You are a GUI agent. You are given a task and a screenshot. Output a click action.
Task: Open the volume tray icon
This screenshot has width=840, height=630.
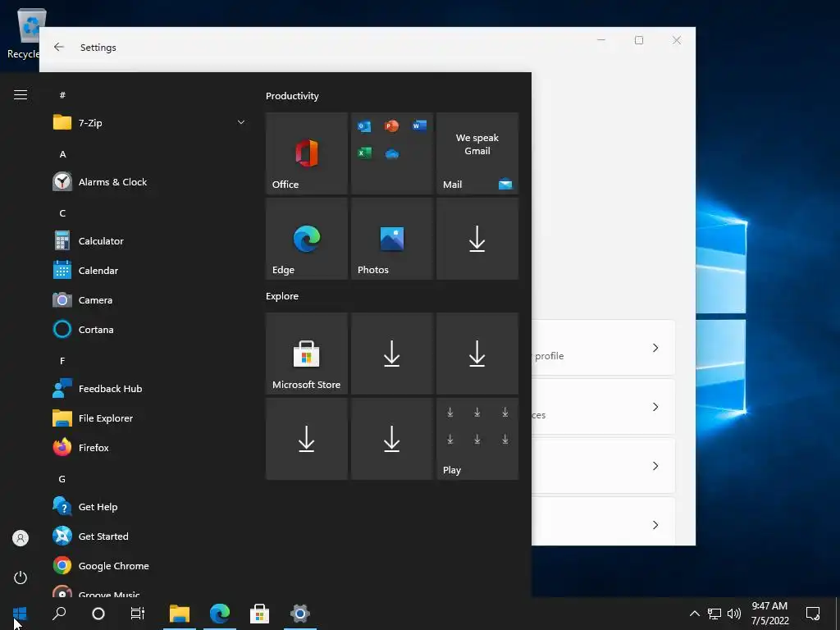pyautogui.click(x=734, y=614)
